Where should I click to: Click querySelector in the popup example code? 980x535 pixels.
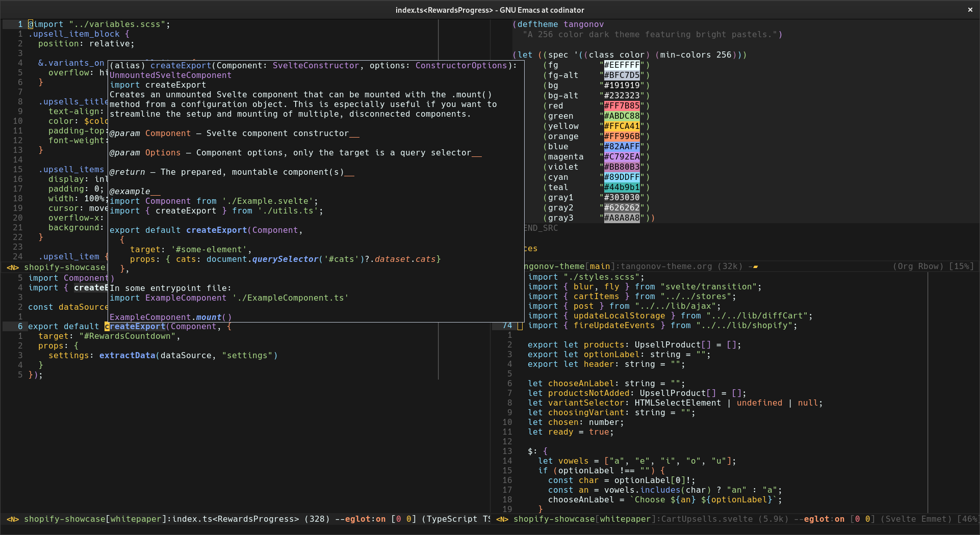pos(286,259)
